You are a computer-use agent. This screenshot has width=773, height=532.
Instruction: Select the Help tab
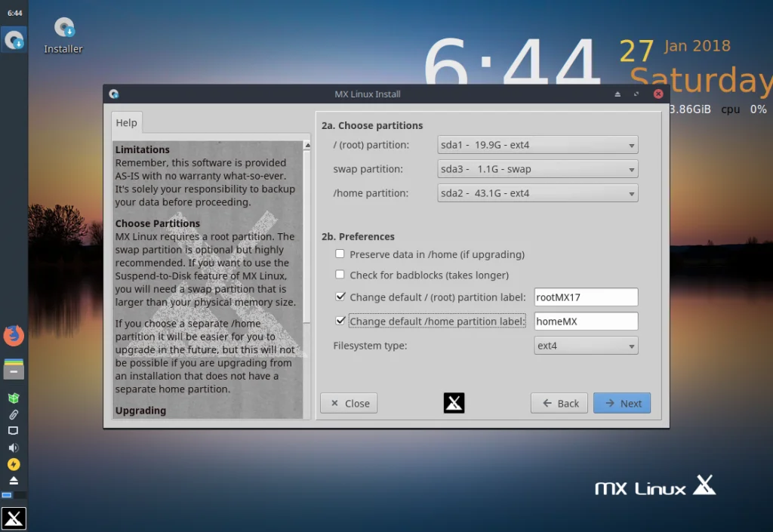pyautogui.click(x=127, y=123)
